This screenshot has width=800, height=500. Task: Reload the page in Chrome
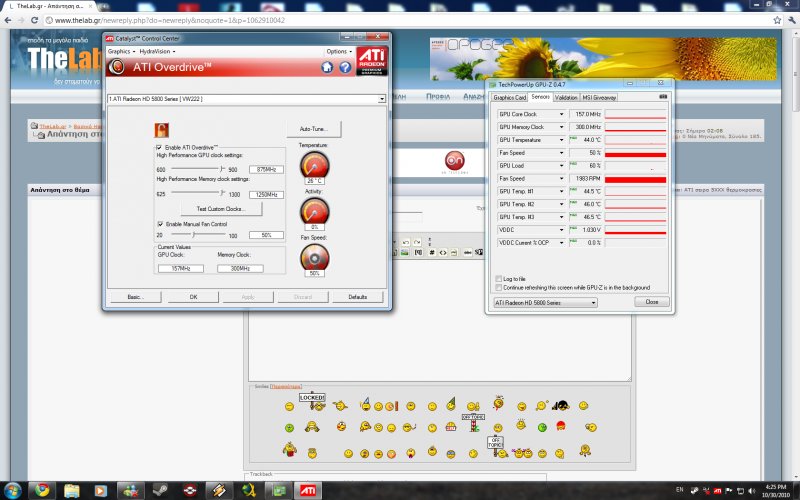[x=34, y=20]
